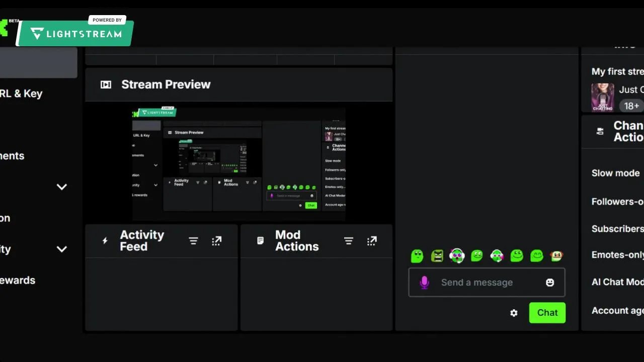Expand the upper sidebar chevron below 'ments'

pos(62,187)
